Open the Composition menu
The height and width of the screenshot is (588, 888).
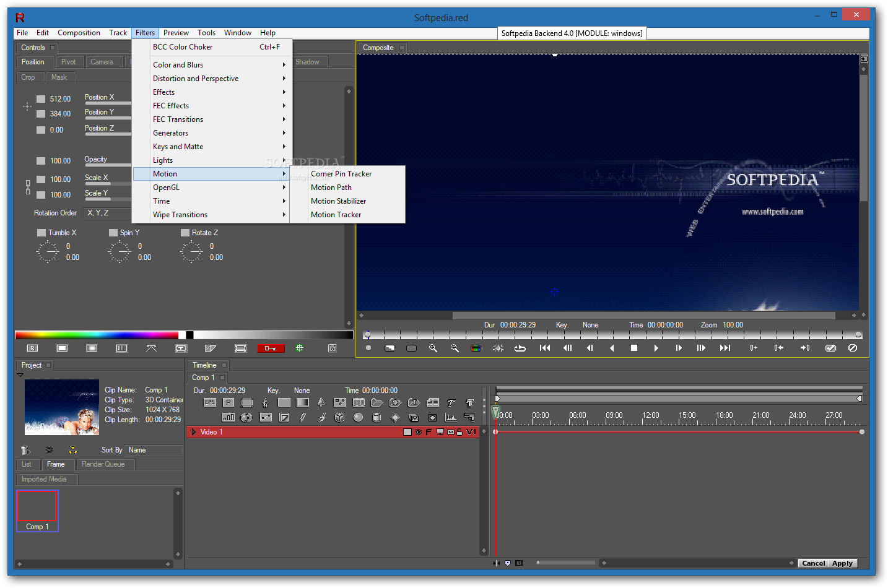click(x=79, y=33)
